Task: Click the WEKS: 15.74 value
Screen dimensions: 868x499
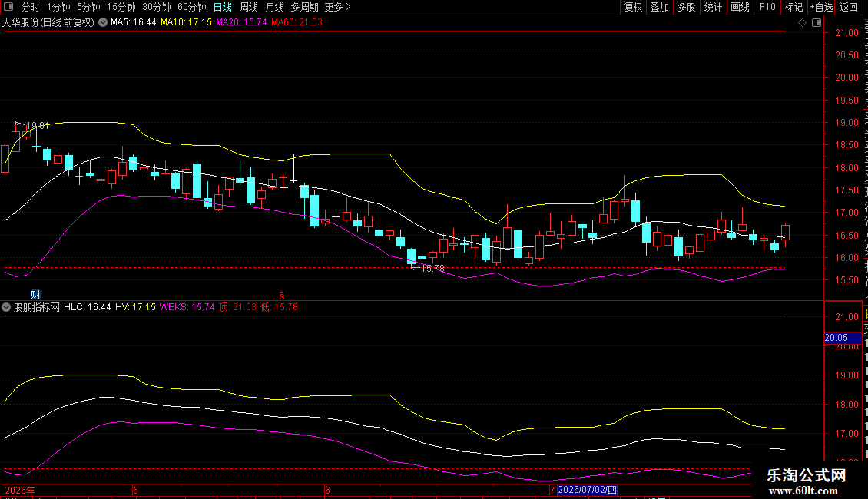Action: coord(187,307)
